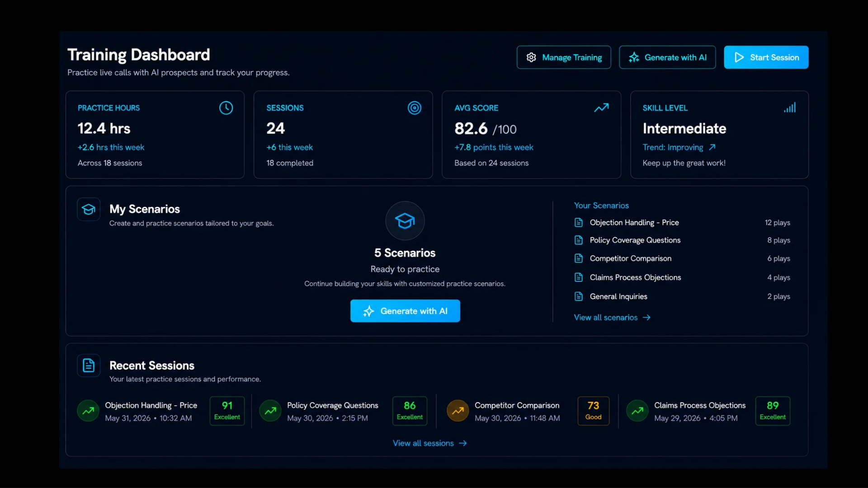This screenshot has width=868, height=488.
Task: Click the 73 Good score badge
Action: [x=593, y=411]
